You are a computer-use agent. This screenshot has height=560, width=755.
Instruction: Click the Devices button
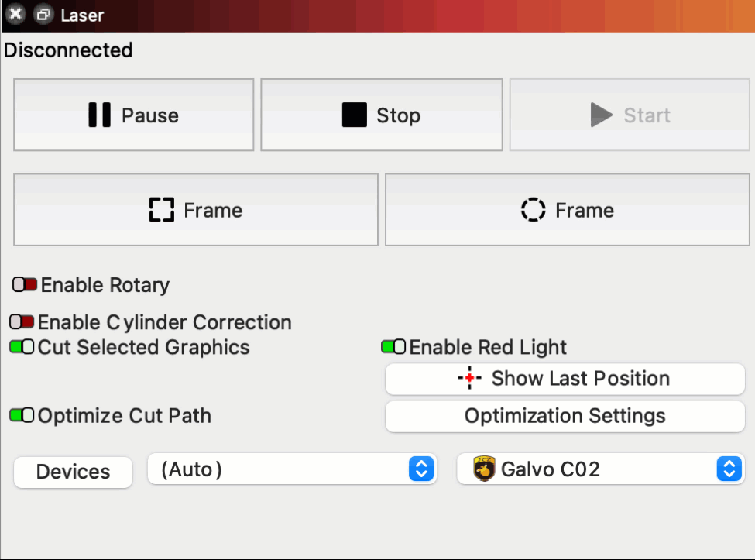tap(73, 472)
